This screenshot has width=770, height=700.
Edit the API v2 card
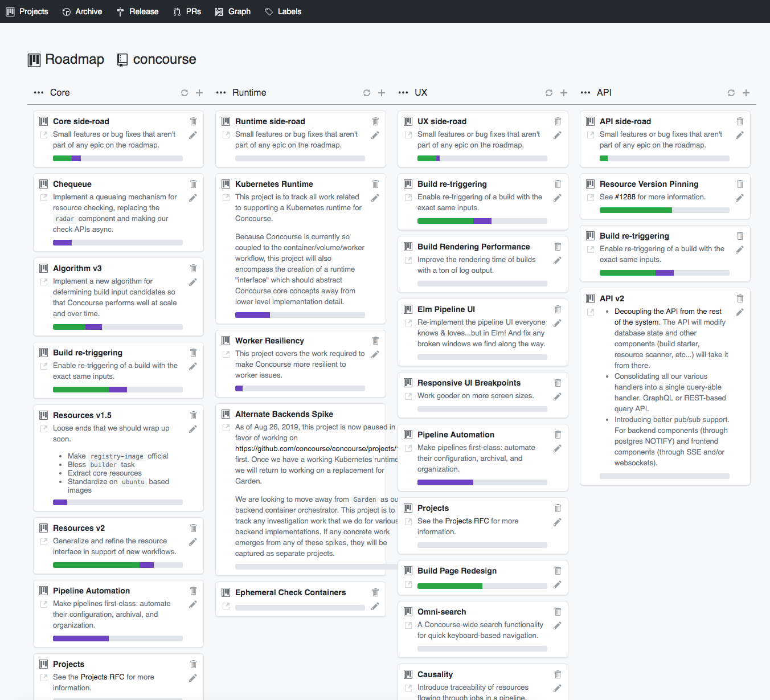739,313
